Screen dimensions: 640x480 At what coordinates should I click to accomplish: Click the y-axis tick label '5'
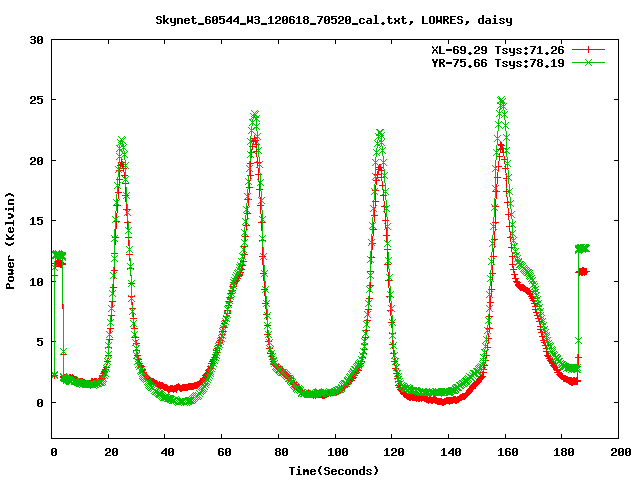point(40,342)
